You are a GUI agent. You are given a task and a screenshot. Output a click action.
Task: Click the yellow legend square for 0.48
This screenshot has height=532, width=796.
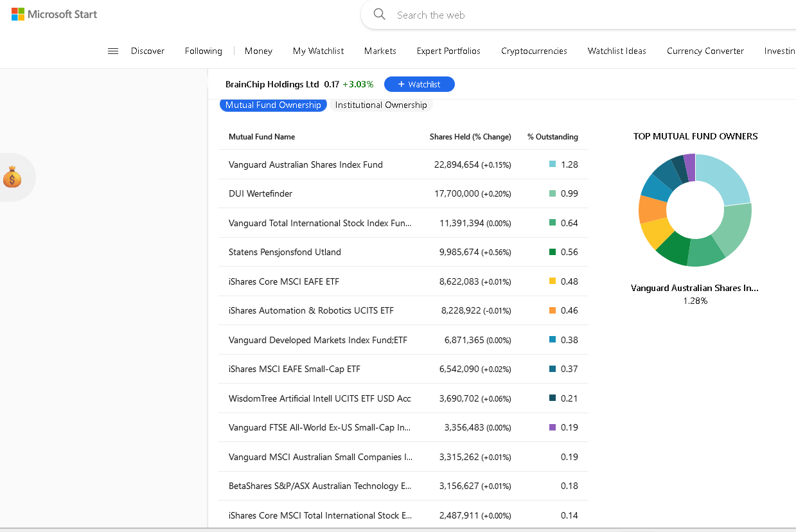[x=553, y=281]
